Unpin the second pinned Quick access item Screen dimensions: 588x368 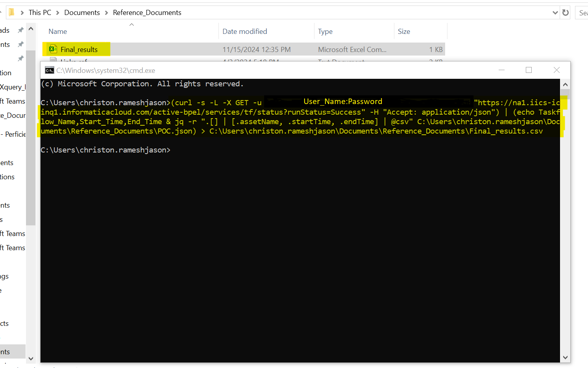tap(20, 44)
